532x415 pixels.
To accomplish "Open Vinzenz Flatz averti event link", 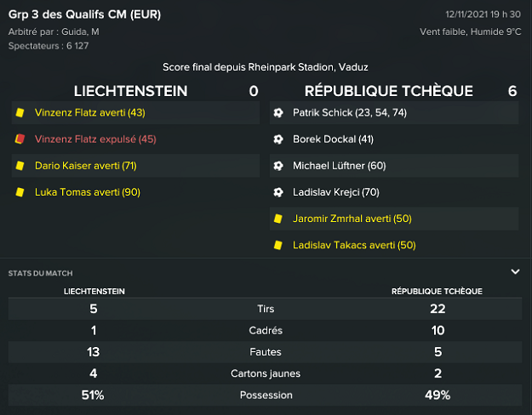I will pos(89,112).
